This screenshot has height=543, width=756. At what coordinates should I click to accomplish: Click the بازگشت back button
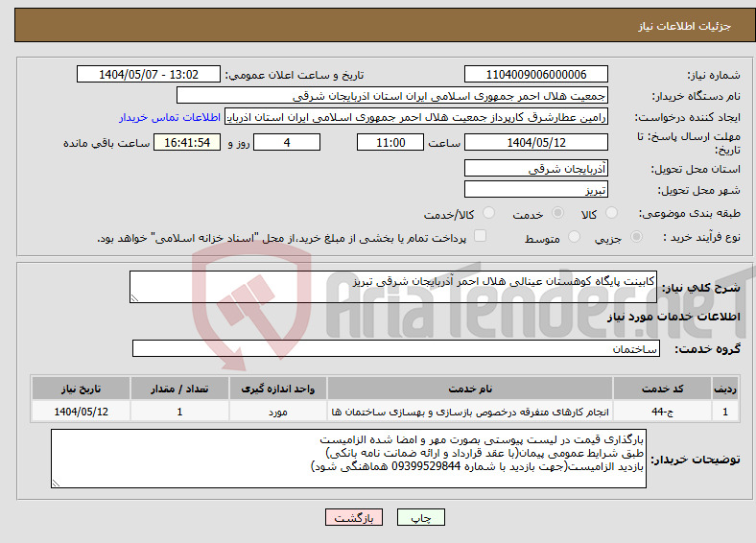coord(354,517)
